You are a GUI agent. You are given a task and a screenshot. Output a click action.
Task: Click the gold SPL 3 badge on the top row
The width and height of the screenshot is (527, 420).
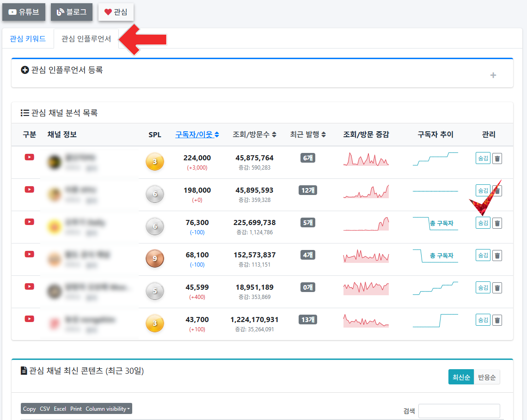pyautogui.click(x=155, y=162)
